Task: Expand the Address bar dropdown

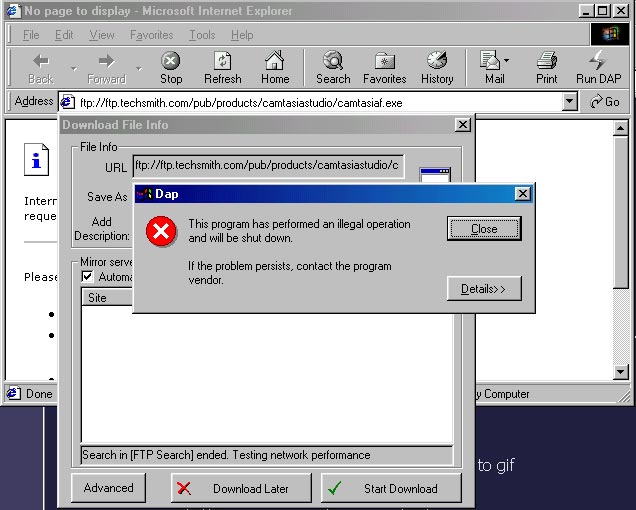Action: tap(569, 101)
